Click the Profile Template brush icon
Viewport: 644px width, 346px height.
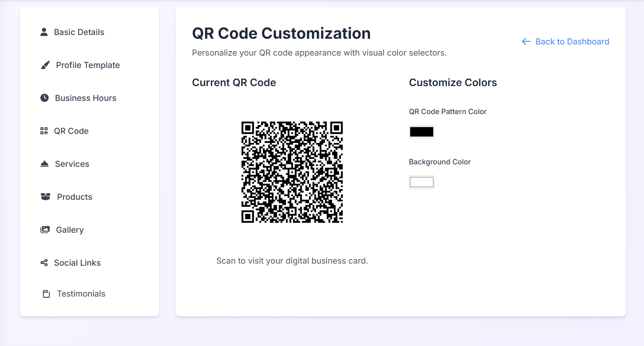pyautogui.click(x=45, y=65)
